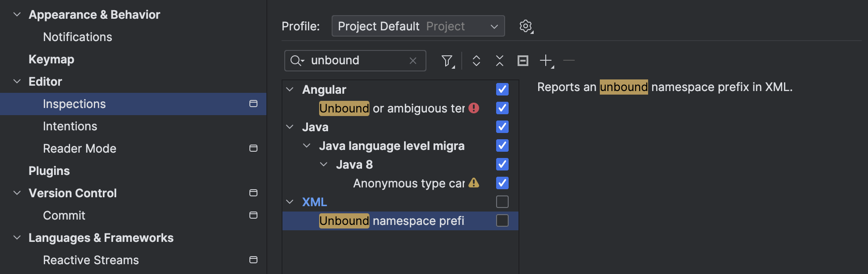Click the Reader Mode project-level icon

click(x=253, y=149)
